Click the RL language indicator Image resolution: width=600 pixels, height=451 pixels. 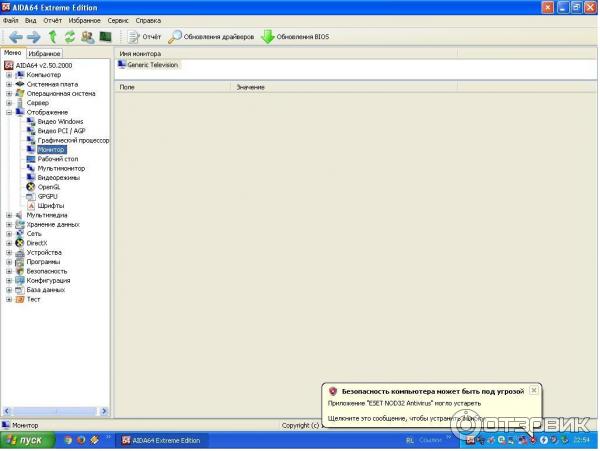(x=409, y=441)
